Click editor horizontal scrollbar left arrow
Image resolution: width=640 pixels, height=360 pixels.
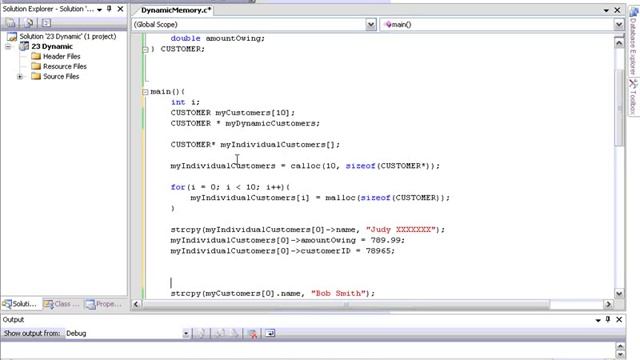(x=136, y=304)
